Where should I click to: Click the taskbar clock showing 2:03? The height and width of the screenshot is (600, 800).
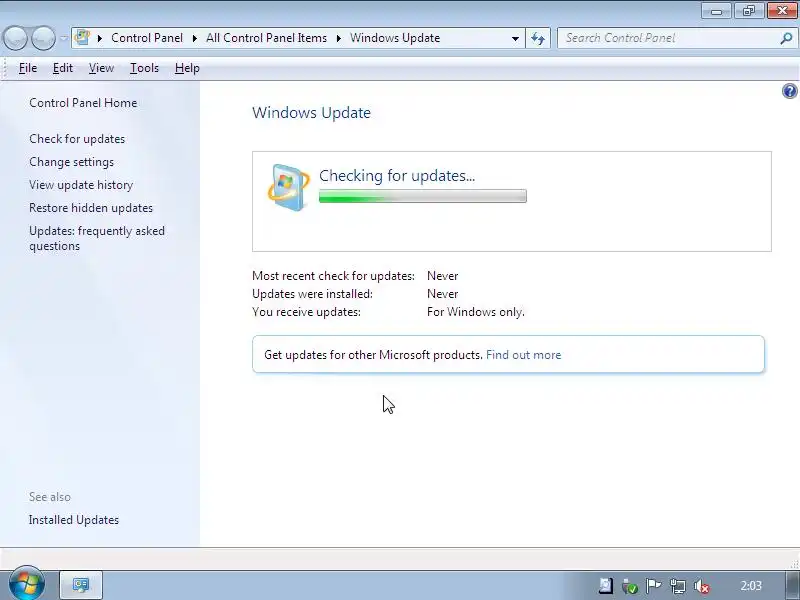click(751, 586)
